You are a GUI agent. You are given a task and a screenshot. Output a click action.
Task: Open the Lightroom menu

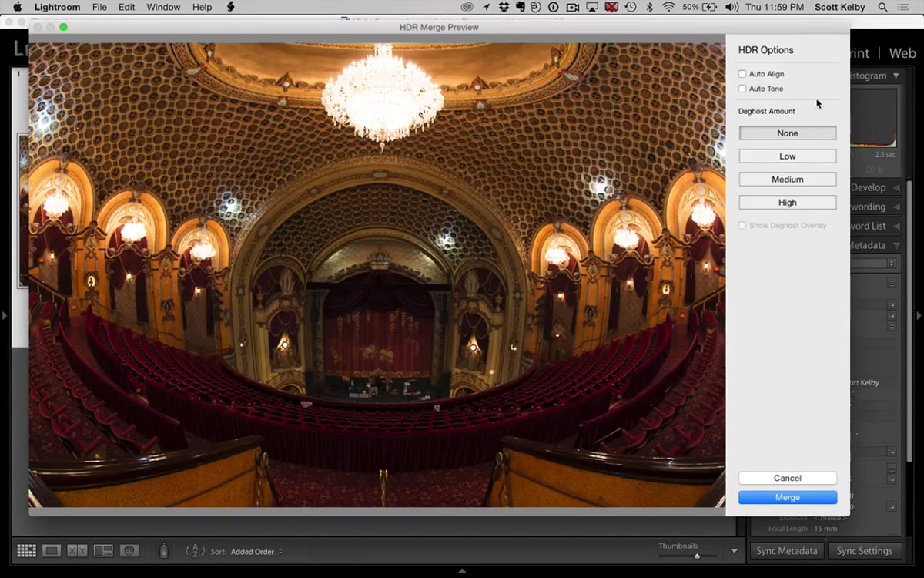57,7
